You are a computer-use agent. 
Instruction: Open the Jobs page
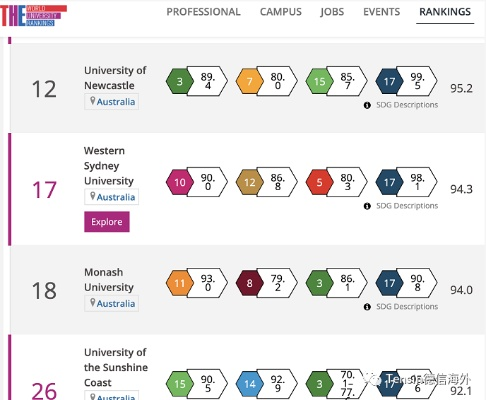point(332,12)
